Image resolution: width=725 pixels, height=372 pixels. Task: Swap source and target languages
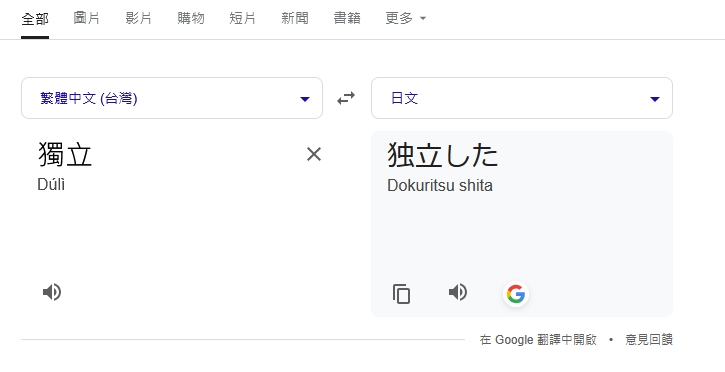[x=346, y=98]
